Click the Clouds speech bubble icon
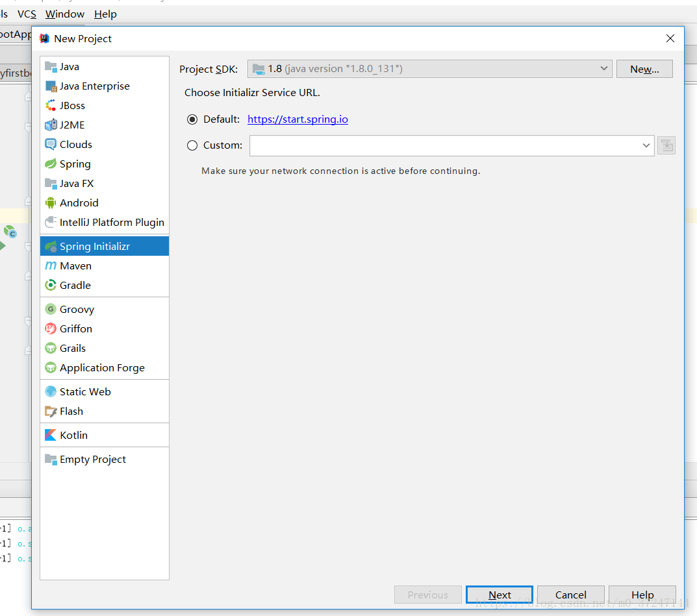This screenshot has height=616, width=697. 51,144
